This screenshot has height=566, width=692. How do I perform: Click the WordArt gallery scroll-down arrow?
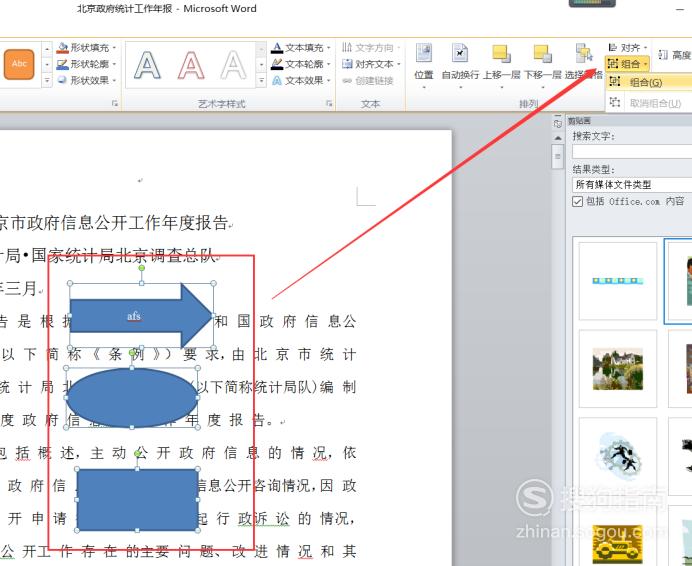[261, 64]
